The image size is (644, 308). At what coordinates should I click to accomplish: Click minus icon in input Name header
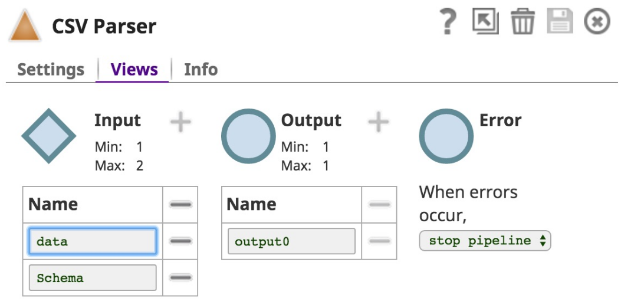click(180, 205)
